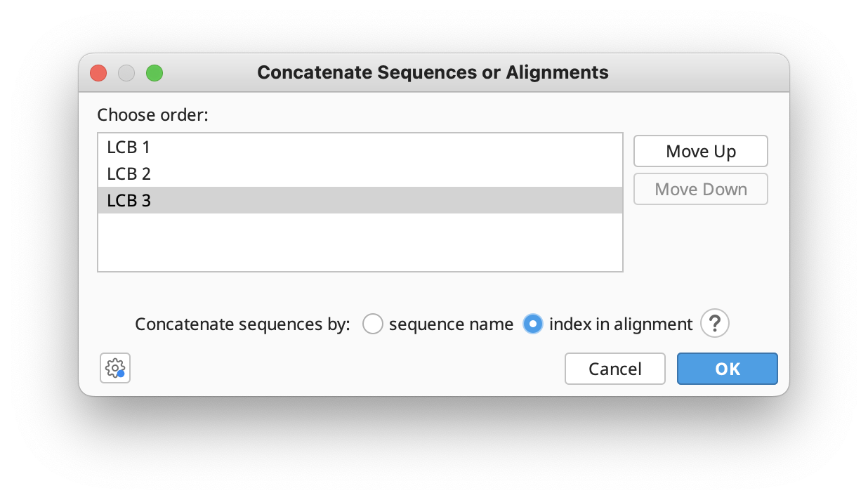Screen dimensions: 868x500
Task: Select LCB 1 in the order list
Action: 129,147
